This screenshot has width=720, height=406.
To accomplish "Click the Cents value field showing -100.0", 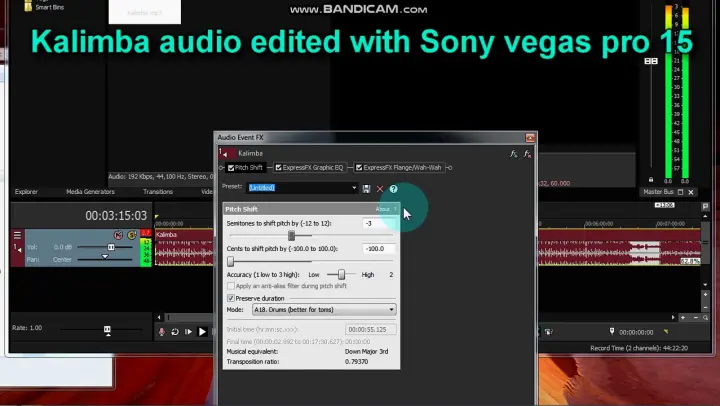I will (x=378, y=248).
